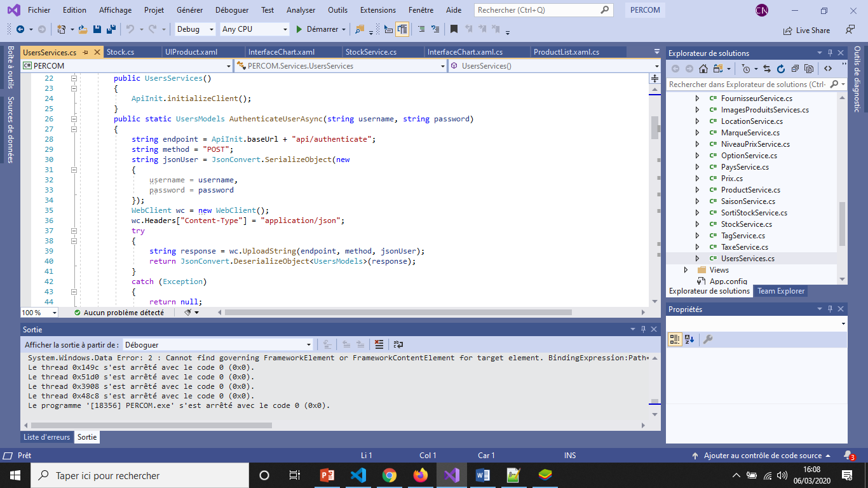The height and width of the screenshot is (488, 868).
Task: Click the Démarrer start button
Action: [321, 29]
